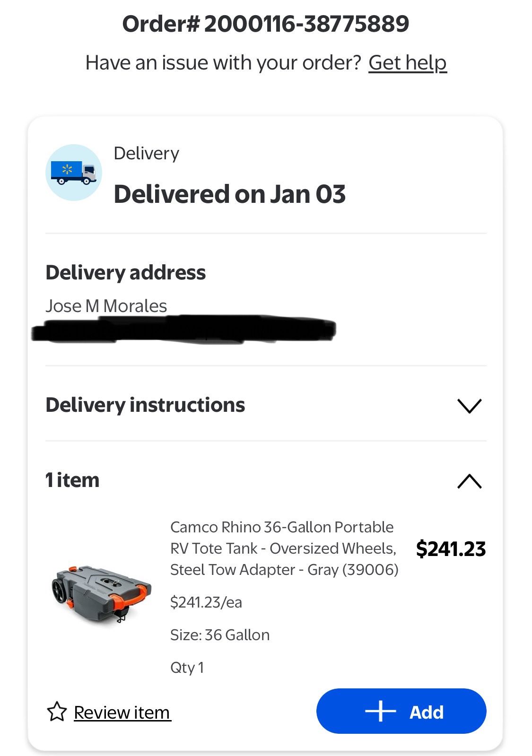The image size is (532, 756).
Task: Click the star icon beside Review item
Action: click(x=57, y=712)
